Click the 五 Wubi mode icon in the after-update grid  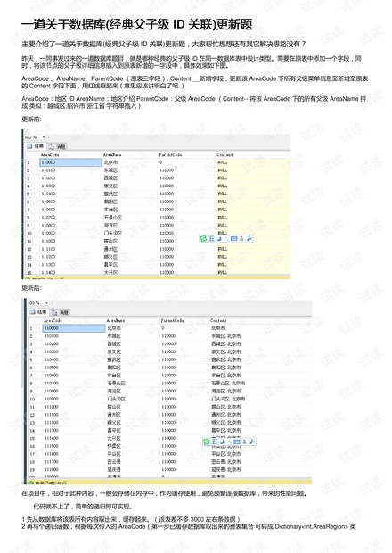point(215,442)
